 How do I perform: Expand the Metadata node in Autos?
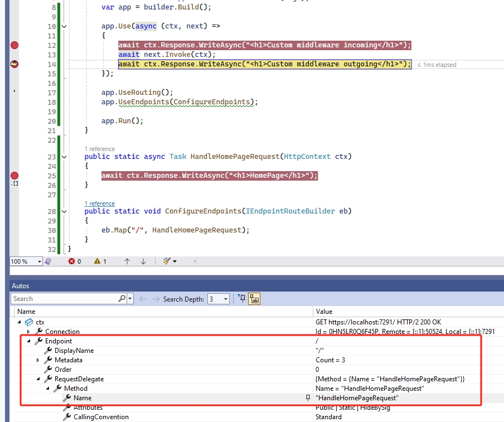(x=38, y=360)
